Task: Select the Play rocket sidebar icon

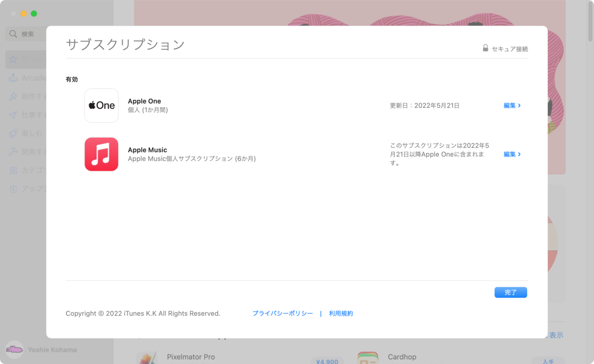Action: tap(13, 133)
